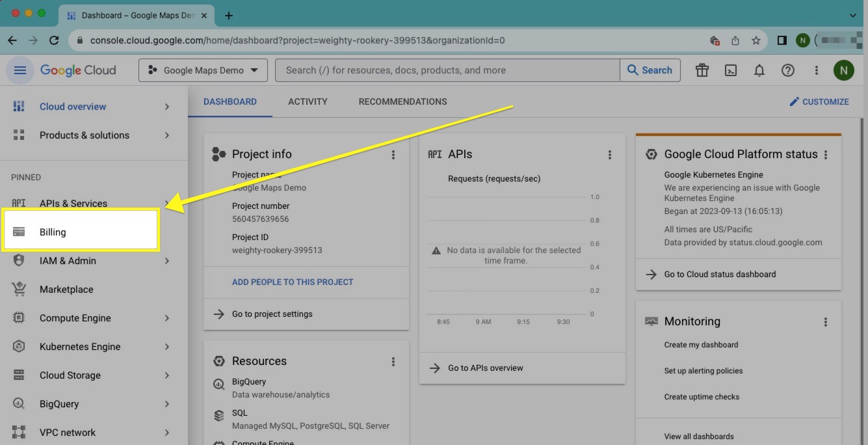Go back with browser back arrow
The image size is (868, 445).
(x=12, y=40)
